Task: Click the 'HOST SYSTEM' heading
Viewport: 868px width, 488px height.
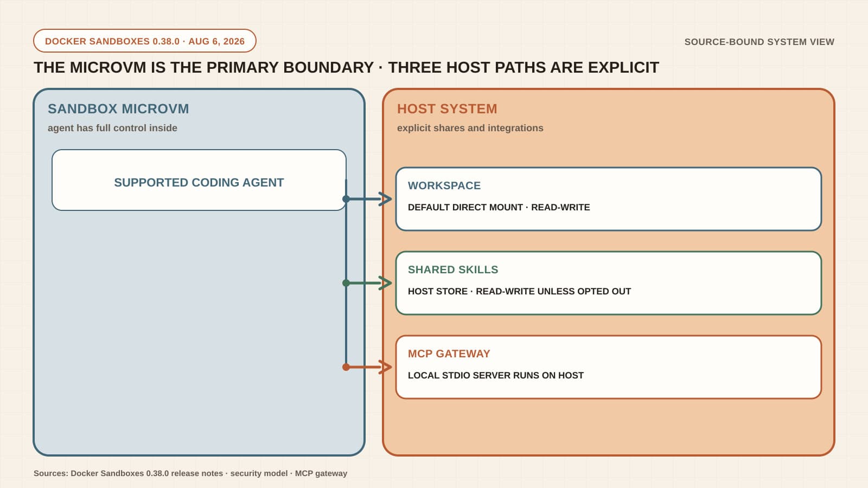Action: (x=447, y=108)
